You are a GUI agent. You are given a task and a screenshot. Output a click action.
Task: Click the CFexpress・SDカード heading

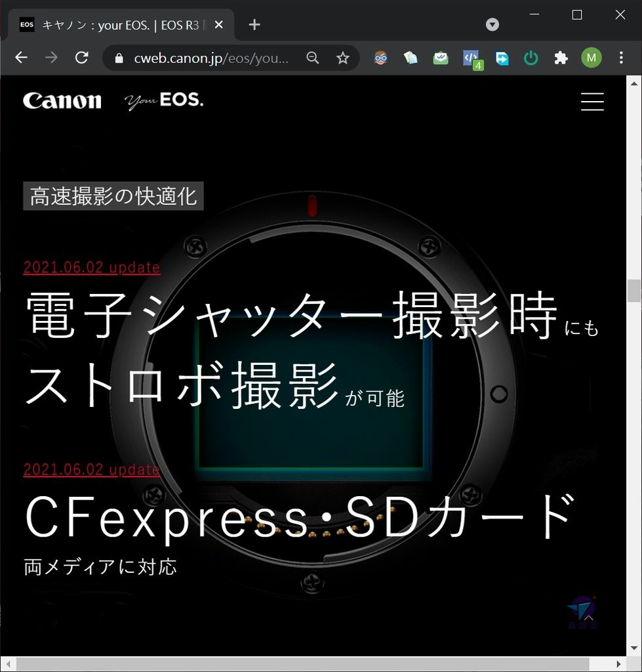(x=300, y=518)
